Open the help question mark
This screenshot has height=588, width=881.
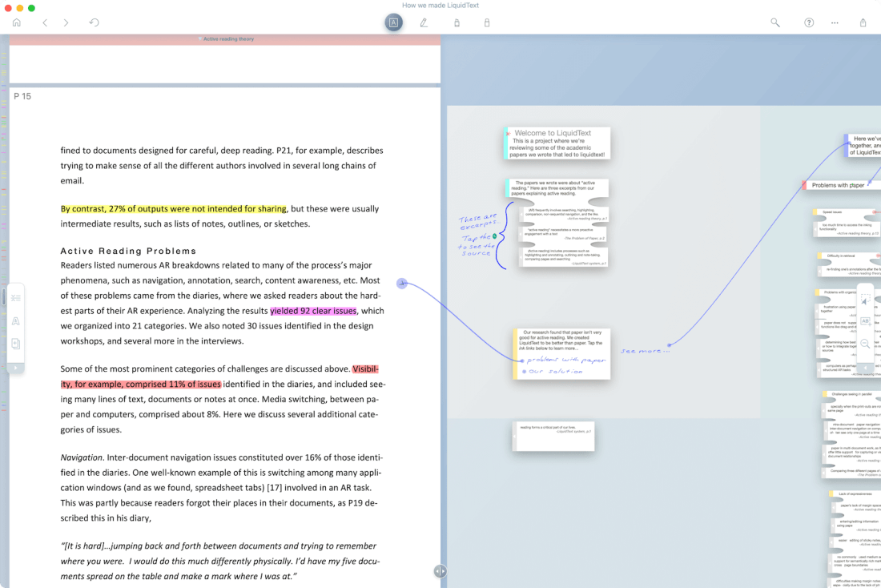809,22
